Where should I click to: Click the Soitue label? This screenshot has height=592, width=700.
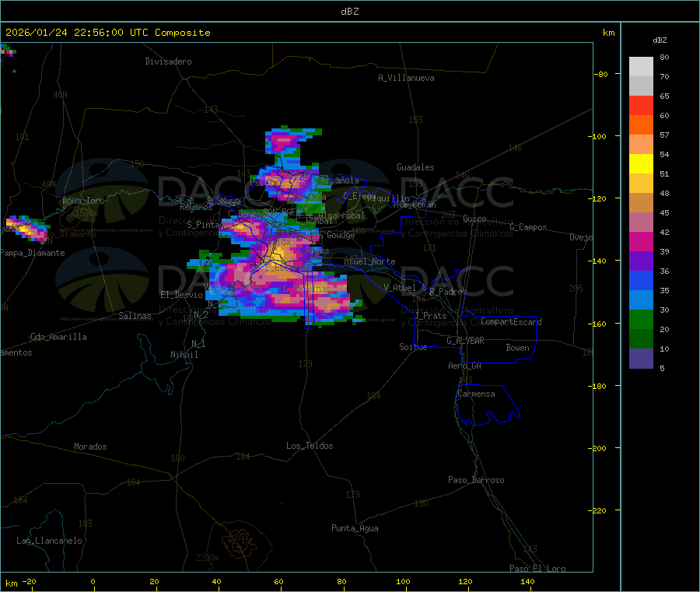pos(413,347)
